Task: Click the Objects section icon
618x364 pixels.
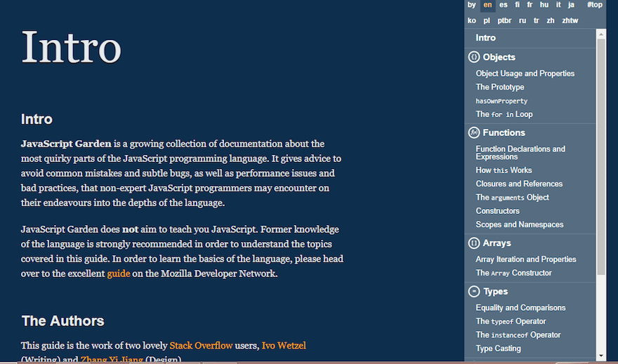Action: coord(474,57)
